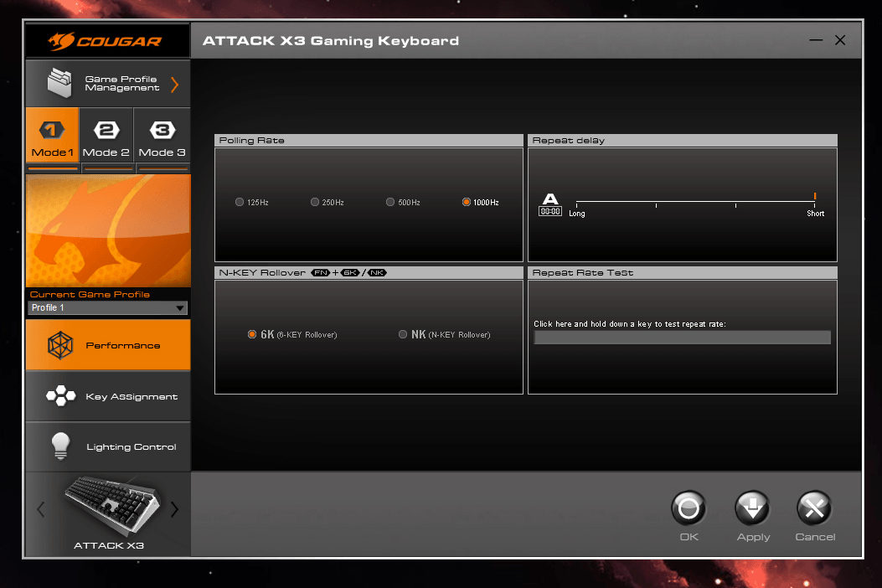The image size is (882, 588).
Task: Click the 'Short' slider label
Action: (x=815, y=214)
